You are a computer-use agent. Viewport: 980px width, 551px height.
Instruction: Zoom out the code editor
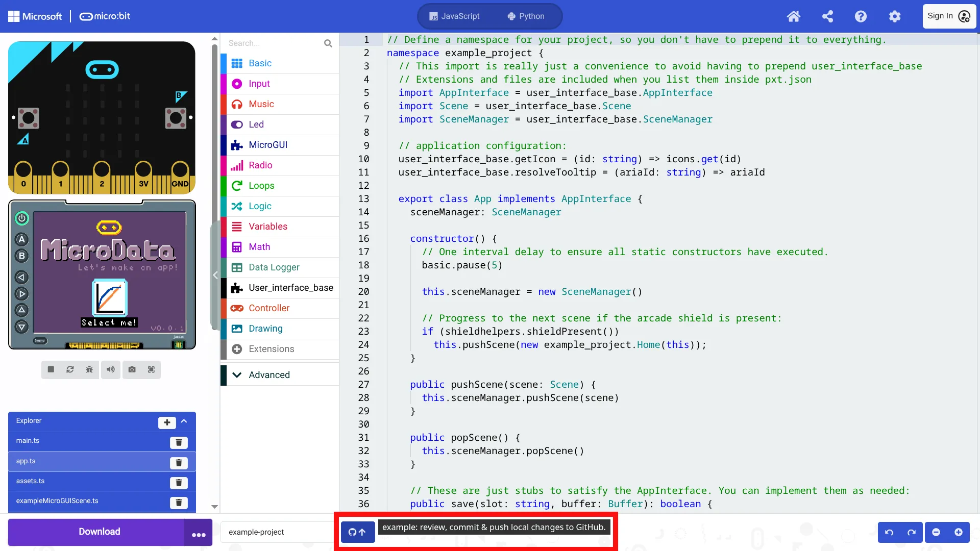click(936, 532)
